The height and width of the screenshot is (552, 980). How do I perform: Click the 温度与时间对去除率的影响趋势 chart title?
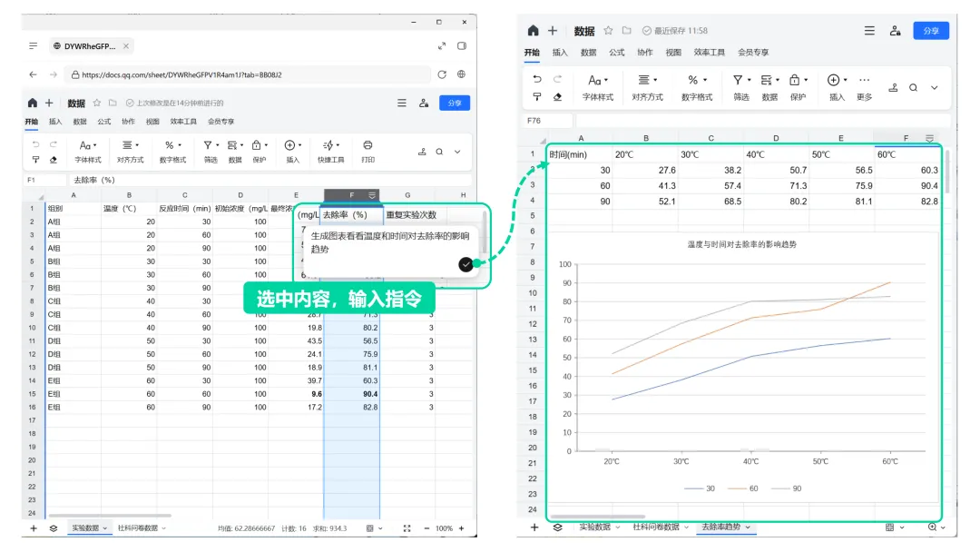tap(742, 244)
